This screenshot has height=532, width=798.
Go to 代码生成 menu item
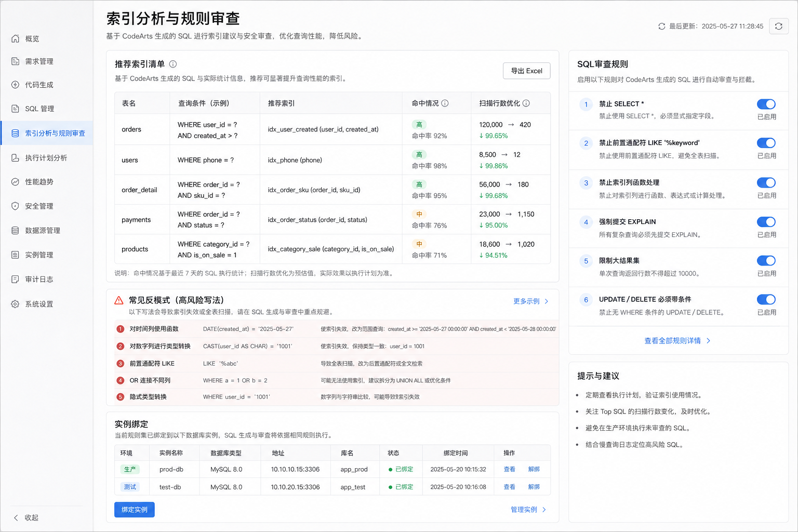[x=47, y=85]
